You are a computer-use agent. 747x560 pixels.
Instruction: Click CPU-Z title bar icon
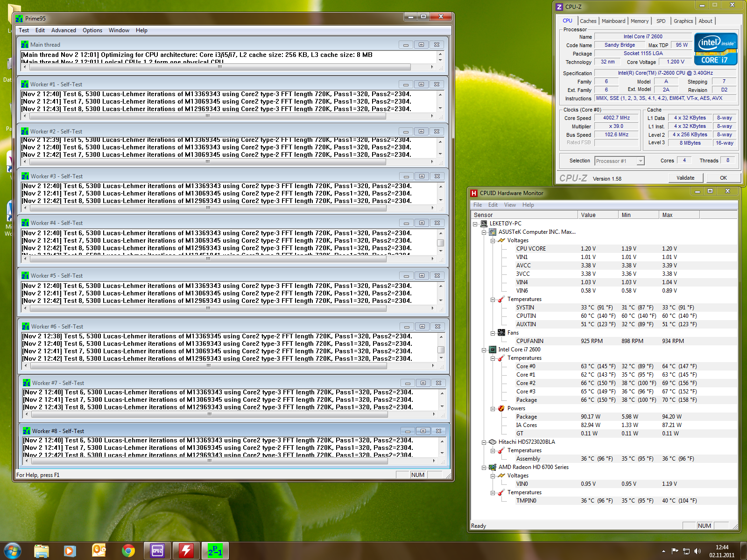point(559,7)
